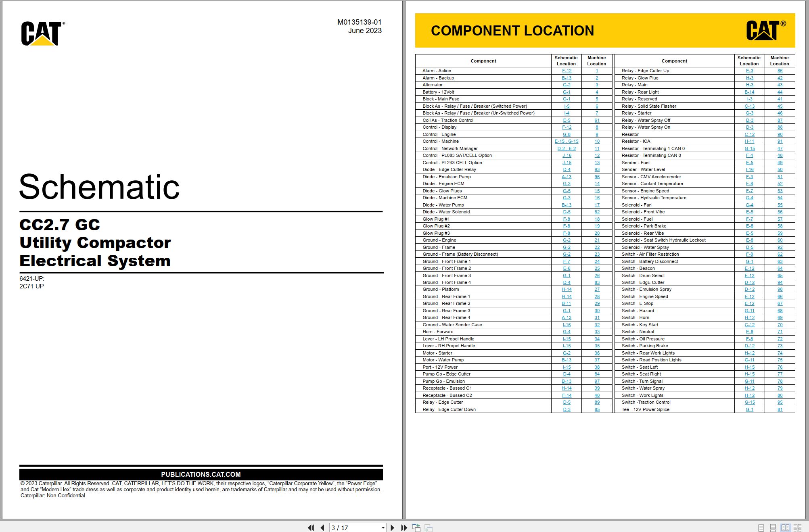Click the page number field showing 3 / 17

click(355, 528)
